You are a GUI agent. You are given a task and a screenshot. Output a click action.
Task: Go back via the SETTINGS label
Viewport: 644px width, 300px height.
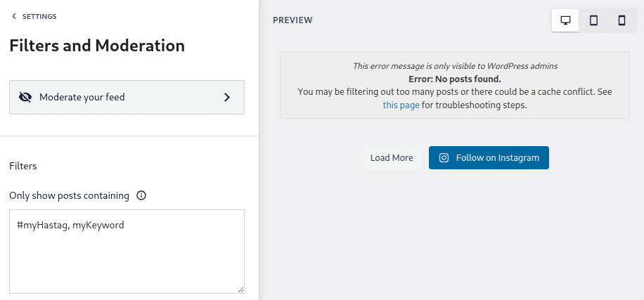point(39,16)
